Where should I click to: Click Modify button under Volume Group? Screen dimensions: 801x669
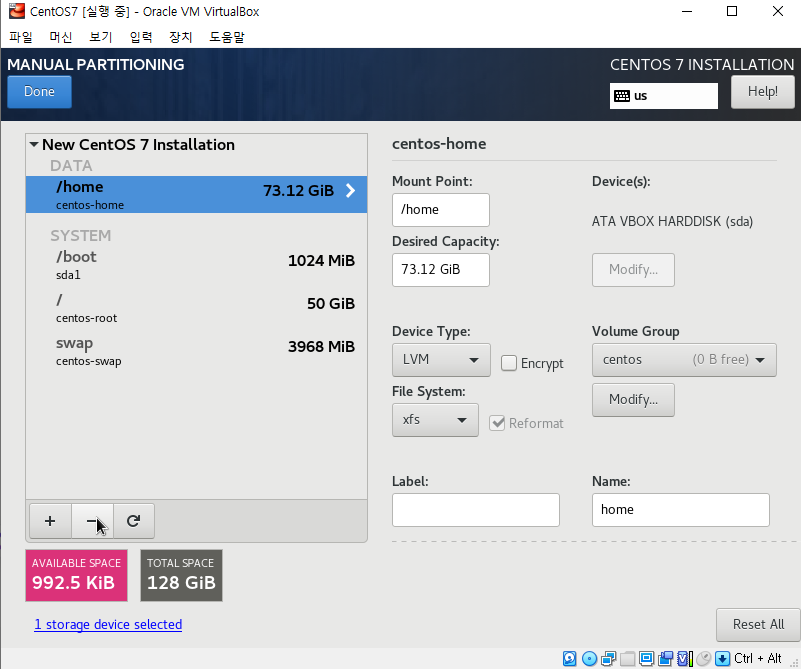[x=633, y=399]
